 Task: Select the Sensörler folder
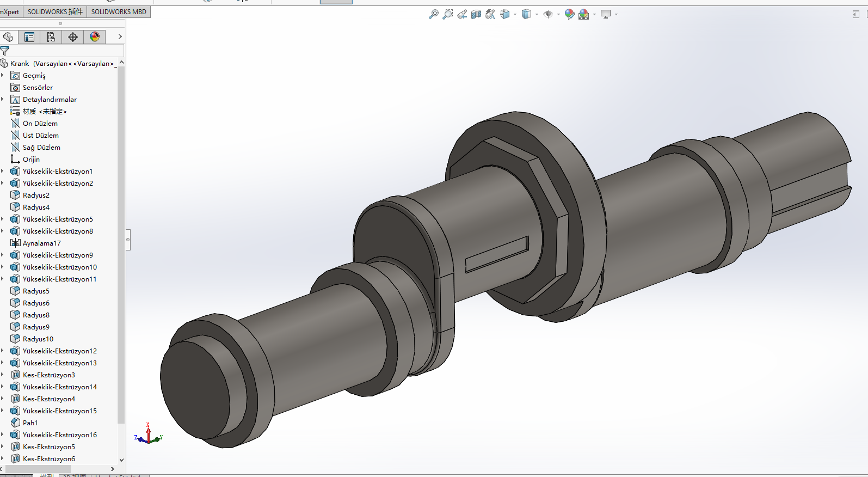point(38,88)
